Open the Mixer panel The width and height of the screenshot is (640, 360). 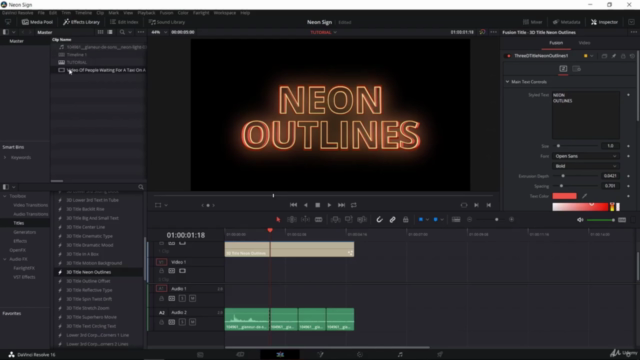(x=533, y=22)
